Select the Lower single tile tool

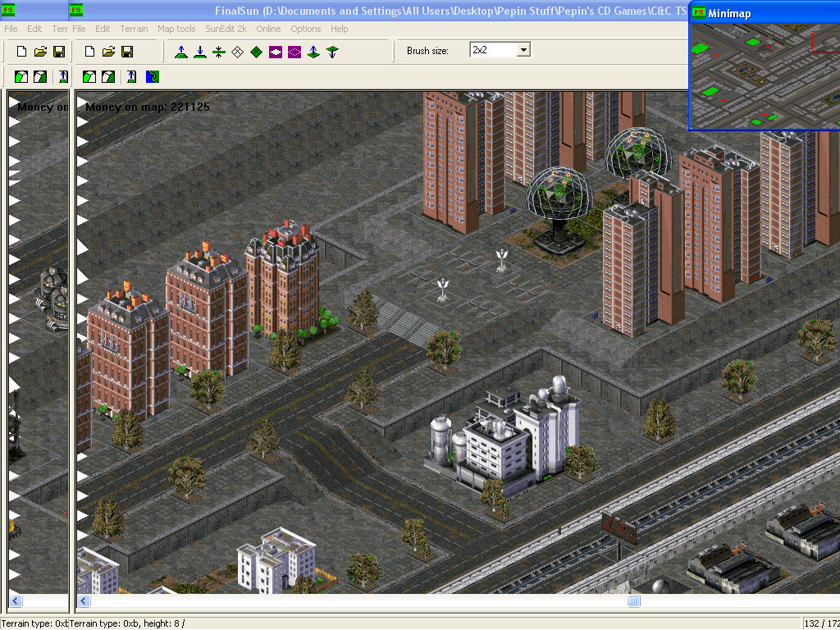(x=332, y=52)
